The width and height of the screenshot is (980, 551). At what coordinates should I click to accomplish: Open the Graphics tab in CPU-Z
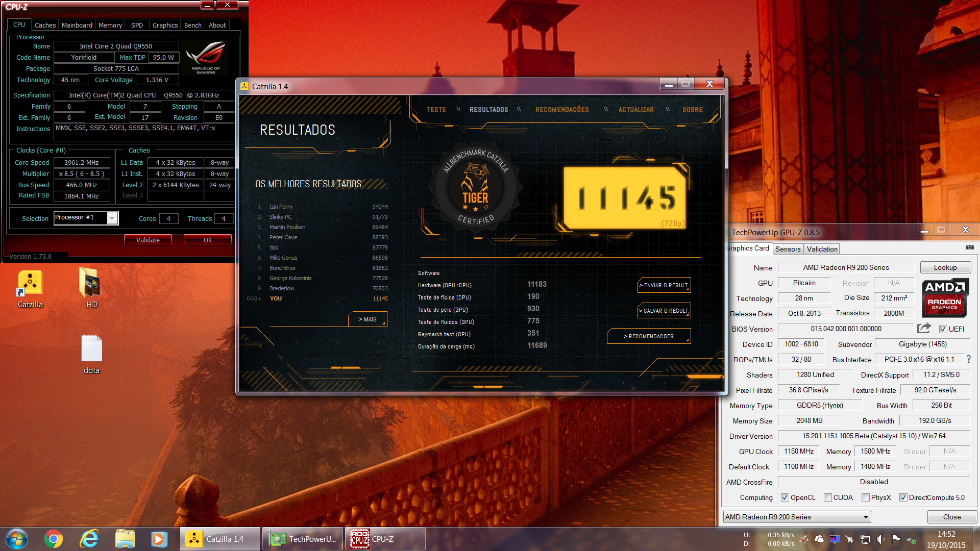point(165,25)
